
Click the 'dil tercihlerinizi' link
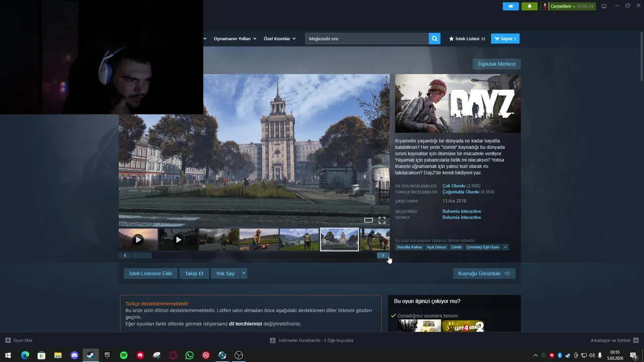(246, 324)
